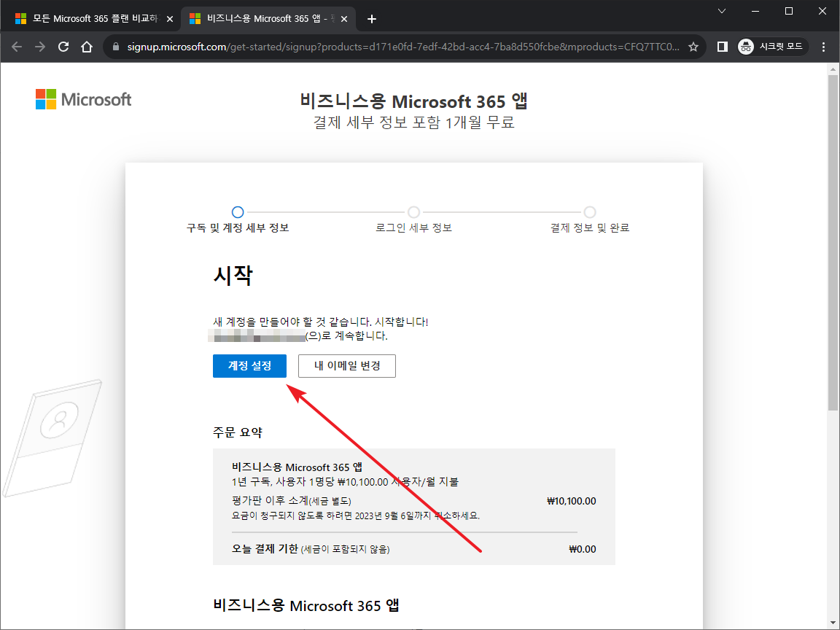Select the 로그인 세부 정보 step
Image resolution: width=840 pixels, height=630 pixels.
413,220
